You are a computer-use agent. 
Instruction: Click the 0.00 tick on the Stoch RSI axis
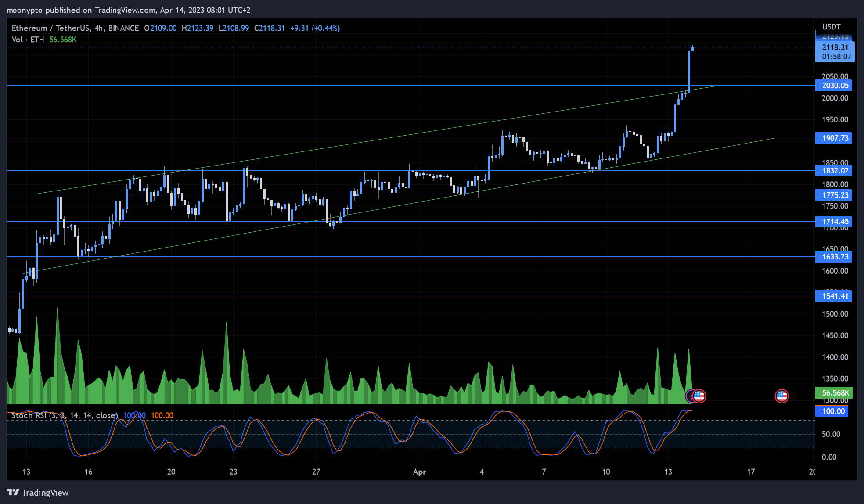829,457
